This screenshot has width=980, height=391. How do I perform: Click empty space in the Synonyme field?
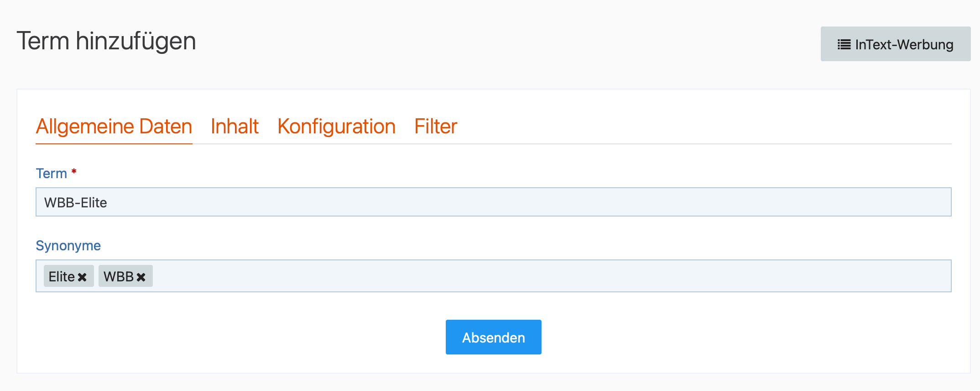(x=547, y=276)
